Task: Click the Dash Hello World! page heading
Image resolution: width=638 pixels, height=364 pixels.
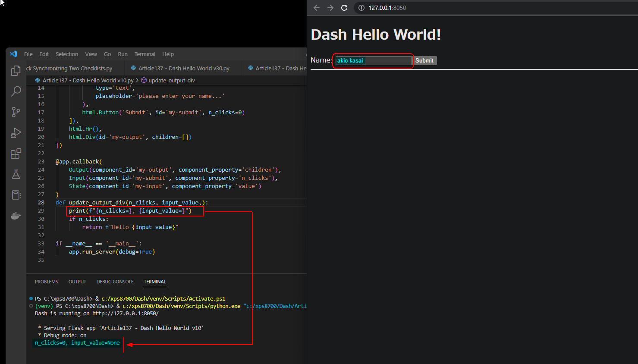Action: coord(376,35)
